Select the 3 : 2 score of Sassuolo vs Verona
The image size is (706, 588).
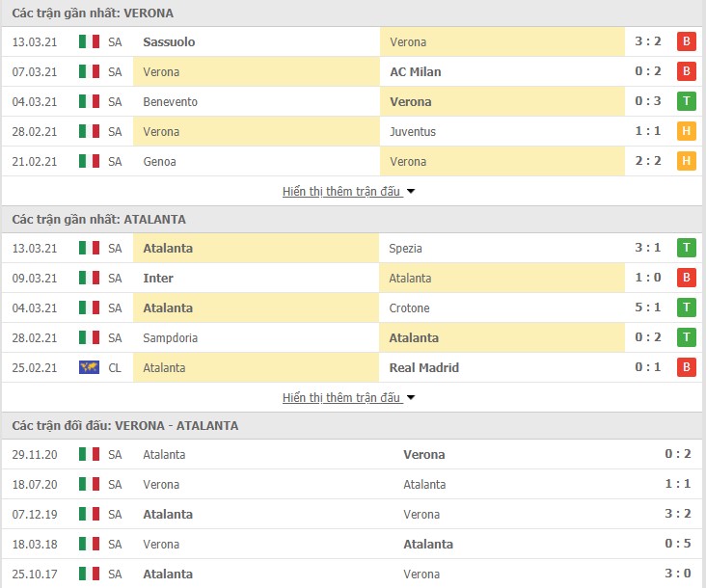tap(648, 41)
